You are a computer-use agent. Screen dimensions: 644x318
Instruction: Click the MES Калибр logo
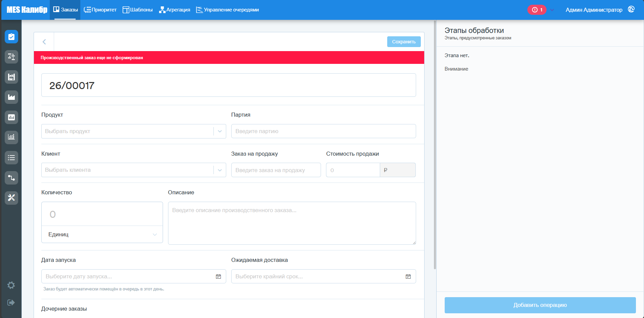(27, 10)
